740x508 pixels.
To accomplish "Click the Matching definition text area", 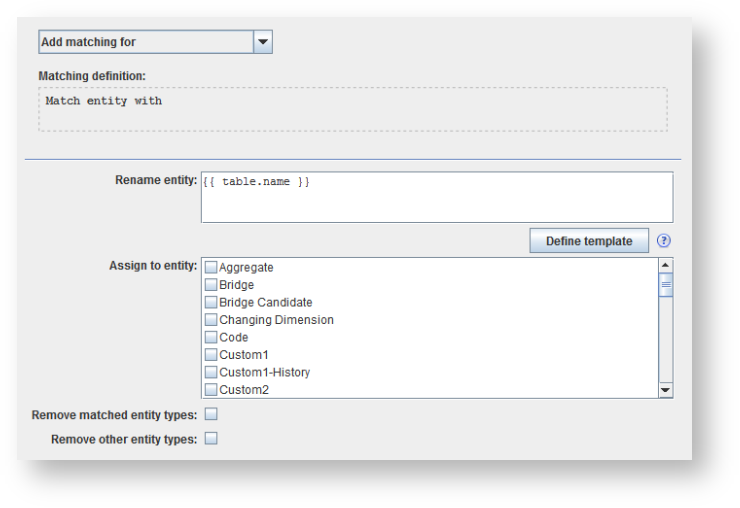I will pos(352,109).
